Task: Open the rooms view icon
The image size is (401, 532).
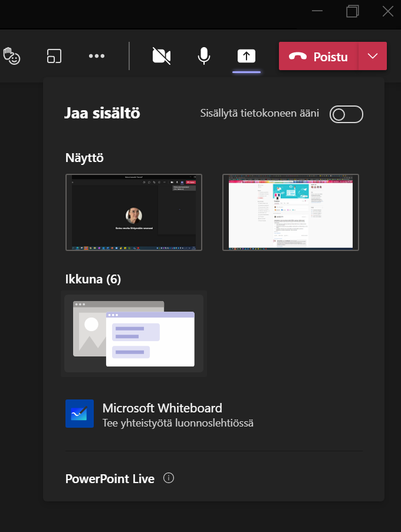Action: click(54, 56)
